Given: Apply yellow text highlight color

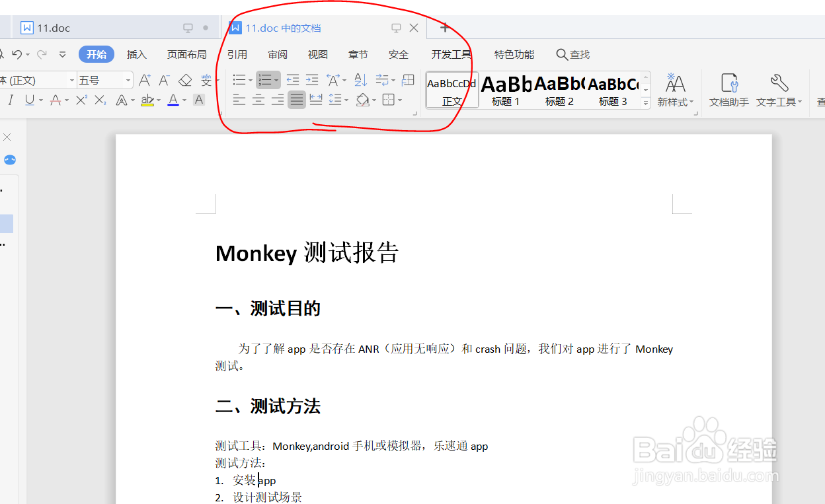Looking at the screenshot, I should [x=147, y=100].
